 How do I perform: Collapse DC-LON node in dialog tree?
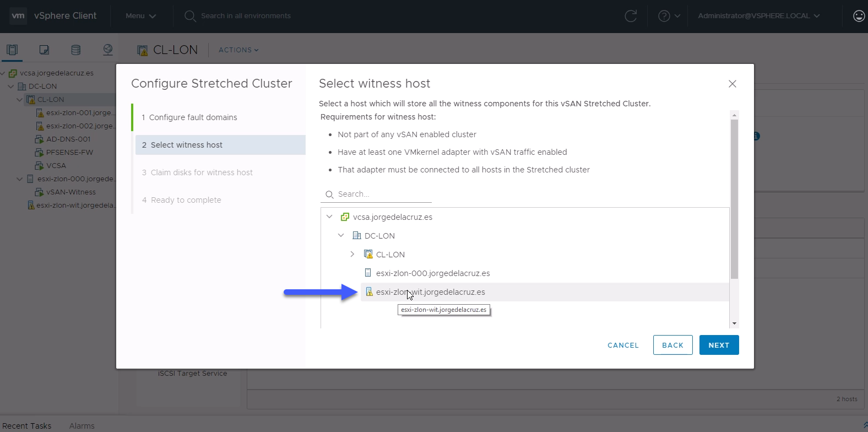click(341, 236)
